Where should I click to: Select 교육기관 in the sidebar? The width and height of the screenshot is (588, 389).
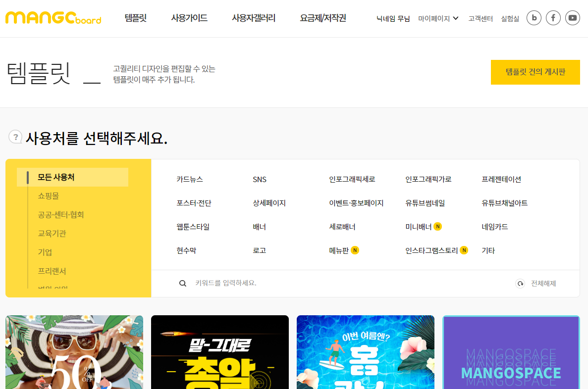52,234
